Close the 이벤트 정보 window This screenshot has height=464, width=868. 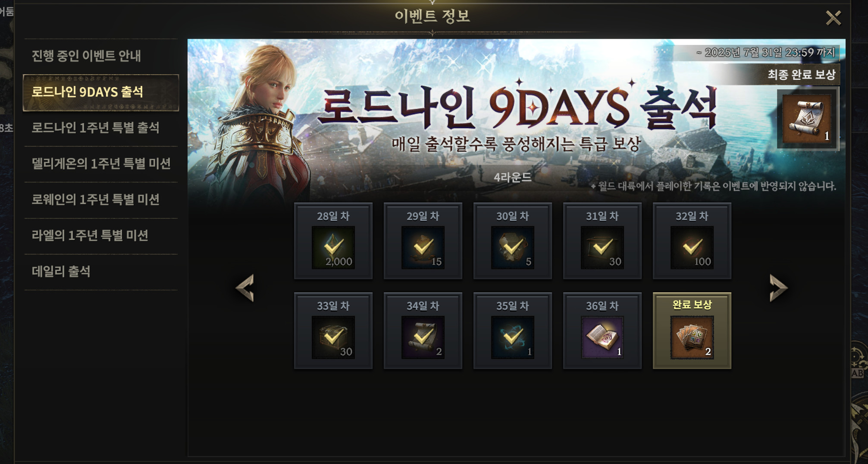point(833,18)
